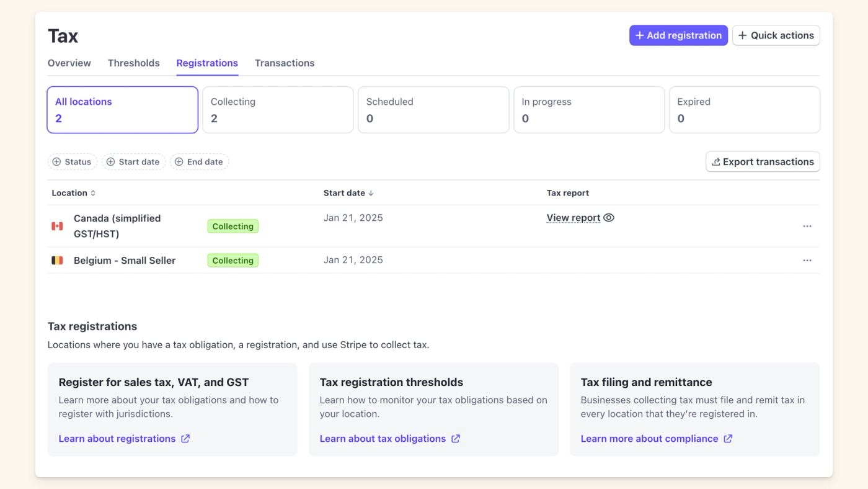Switch to the Thresholds tab

pyautogui.click(x=133, y=63)
